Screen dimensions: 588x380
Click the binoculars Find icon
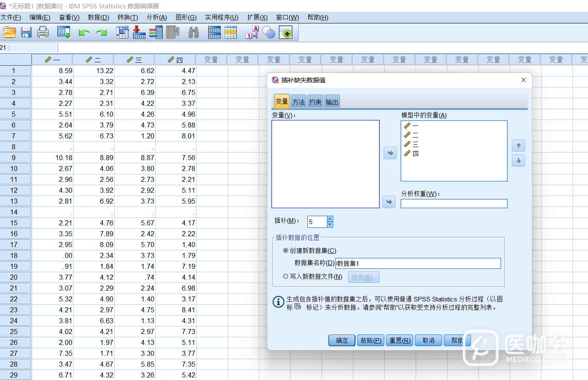[194, 33]
